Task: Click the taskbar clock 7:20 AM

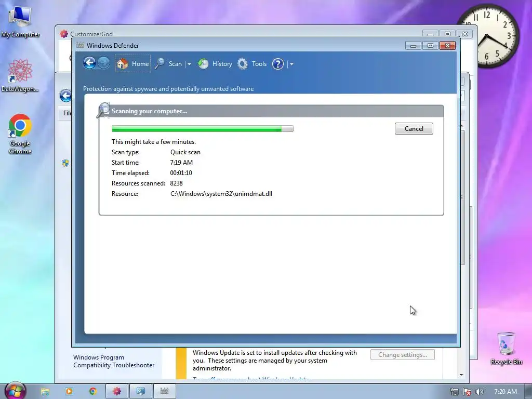Action: [x=506, y=392]
